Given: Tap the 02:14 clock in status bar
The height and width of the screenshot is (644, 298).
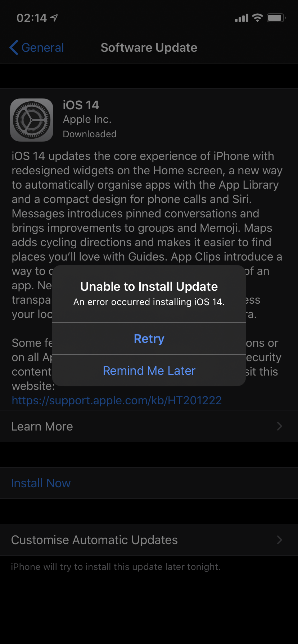Looking at the screenshot, I should click(x=32, y=18).
